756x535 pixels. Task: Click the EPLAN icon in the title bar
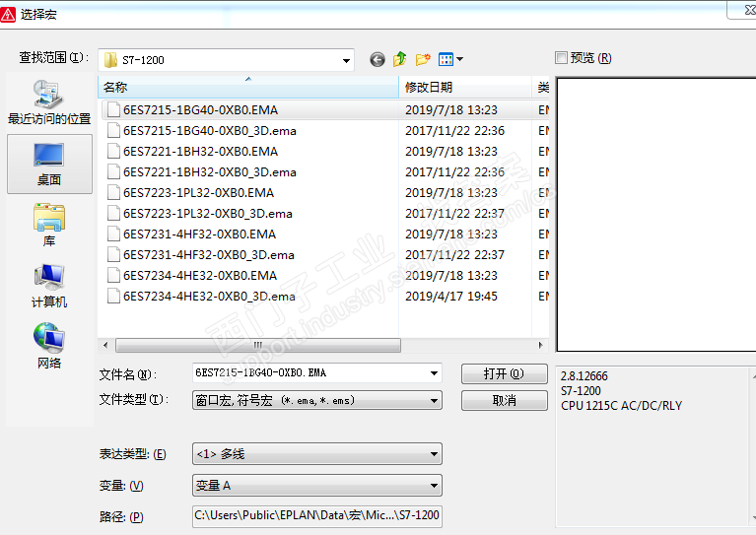[8, 15]
